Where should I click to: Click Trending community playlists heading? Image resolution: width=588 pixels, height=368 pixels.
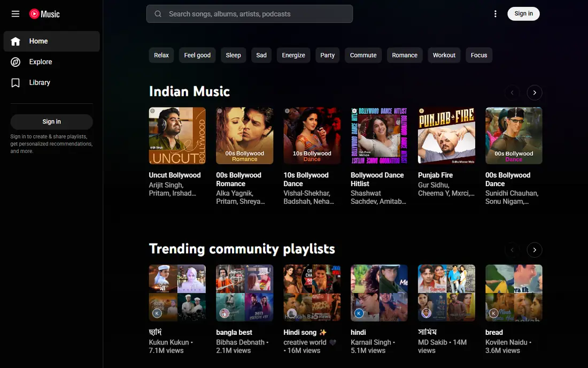(242, 249)
